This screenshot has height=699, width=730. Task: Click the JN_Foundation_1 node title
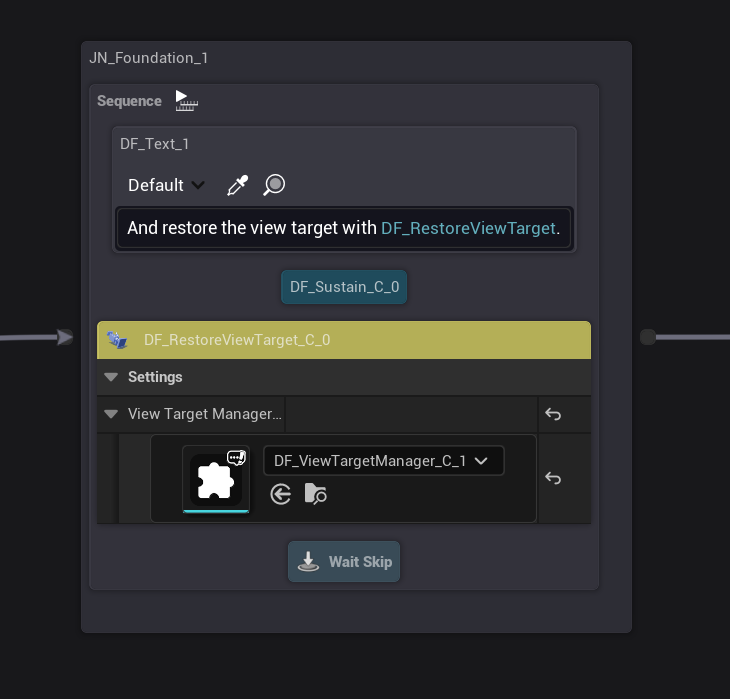click(x=148, y=58)
